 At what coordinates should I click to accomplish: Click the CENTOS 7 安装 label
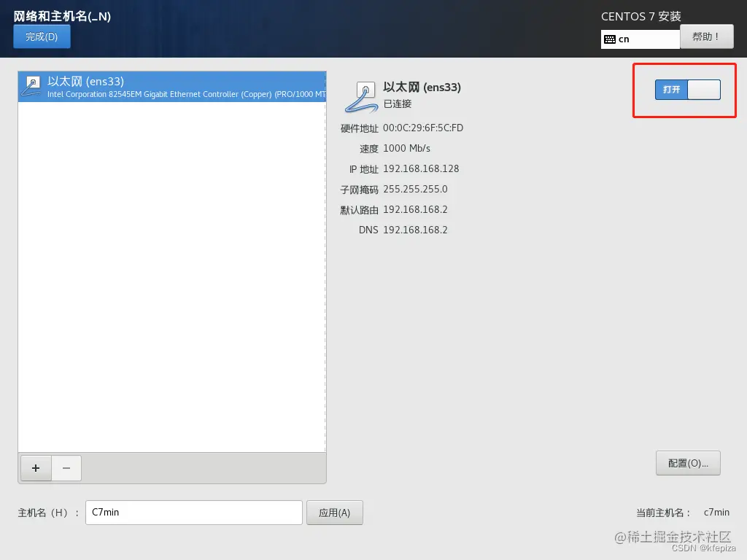640,16
